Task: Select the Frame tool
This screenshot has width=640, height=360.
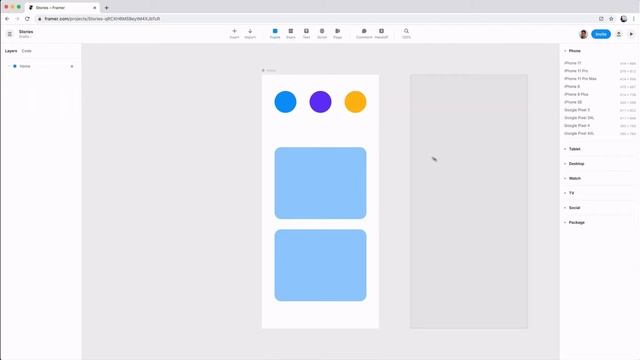Action: tap(275, 33)
